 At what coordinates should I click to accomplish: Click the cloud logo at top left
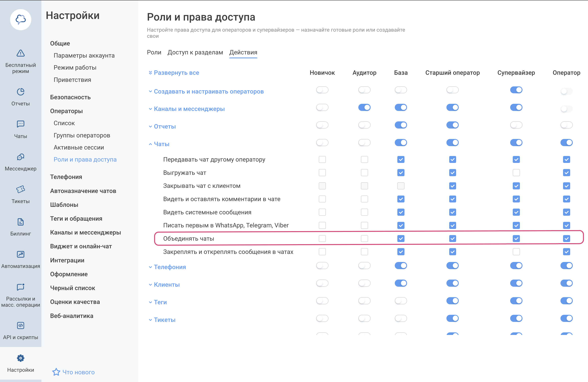(x=21, y=20)
